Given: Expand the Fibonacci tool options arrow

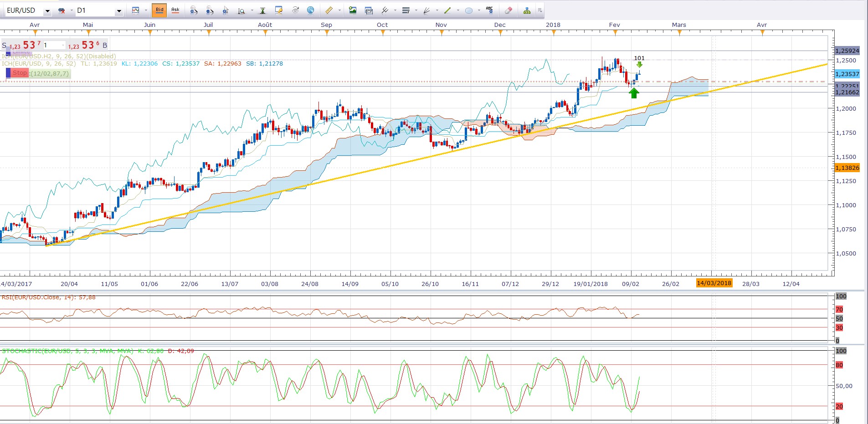Looking at the screenshot, I should [416, 10].
